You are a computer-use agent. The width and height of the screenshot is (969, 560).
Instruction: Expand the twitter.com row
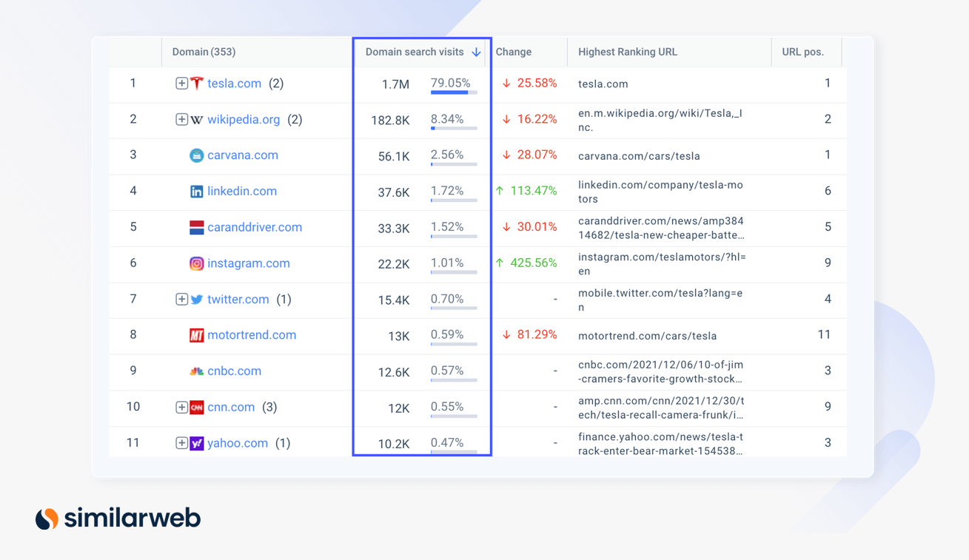click(181, 299)
